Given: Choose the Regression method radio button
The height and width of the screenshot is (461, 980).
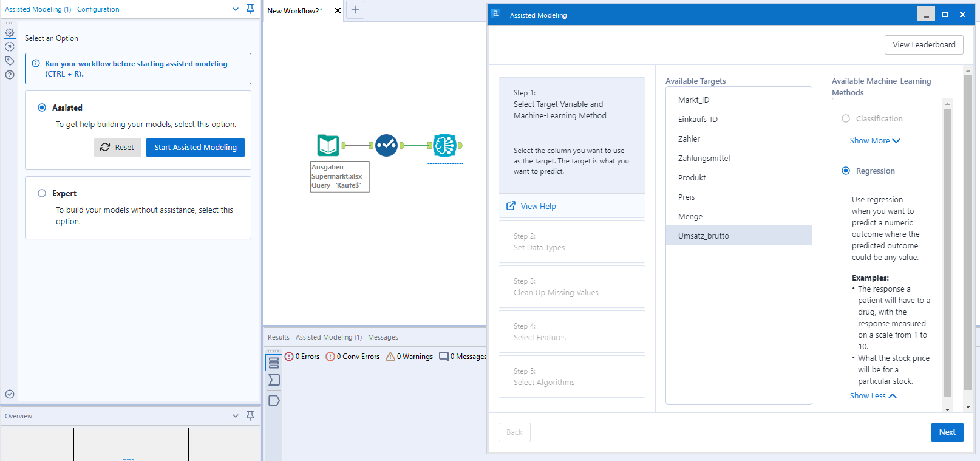Looking at the screenshot, I should coord(846,171).
